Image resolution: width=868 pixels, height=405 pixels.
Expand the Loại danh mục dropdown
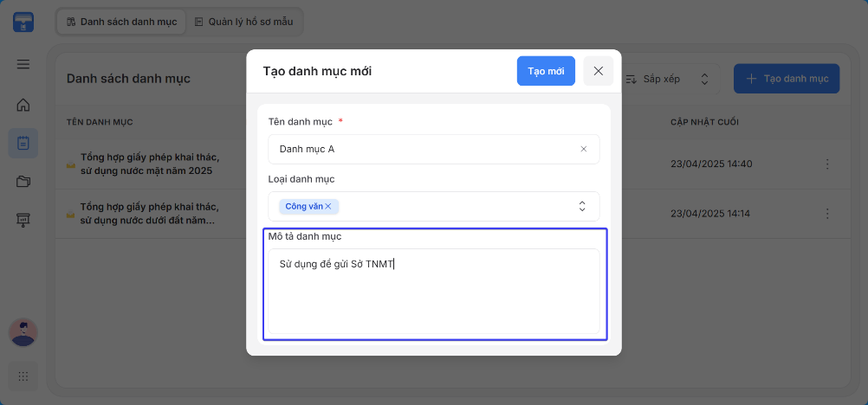tap(582, 206)
